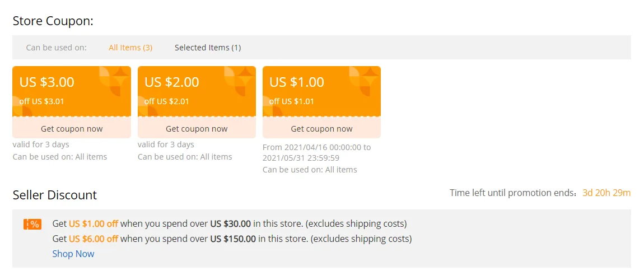Click the "Store Coupon:" heading
Image resolution: width=644 pixels, height=280 pixels.
point(53,21)
